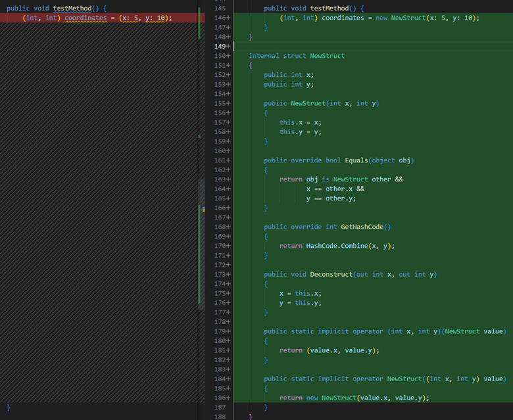Click line number 186 in the gutter
The image size is (513, 420).
tap(220, 398)
